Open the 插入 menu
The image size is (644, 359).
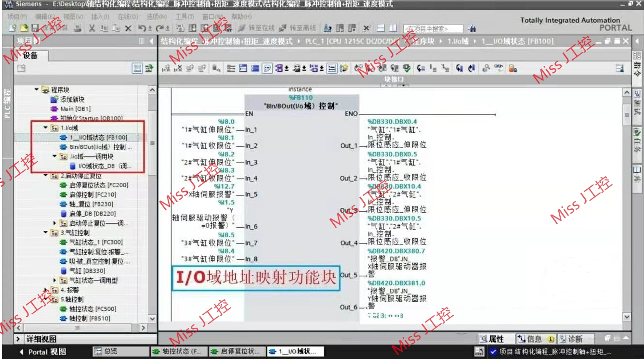click(100, 17)
